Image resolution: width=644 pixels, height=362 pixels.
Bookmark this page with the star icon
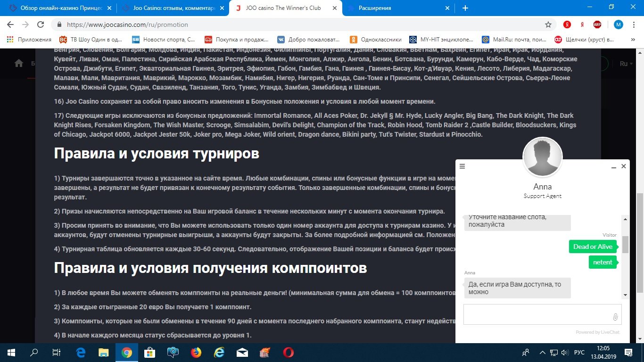548,25
